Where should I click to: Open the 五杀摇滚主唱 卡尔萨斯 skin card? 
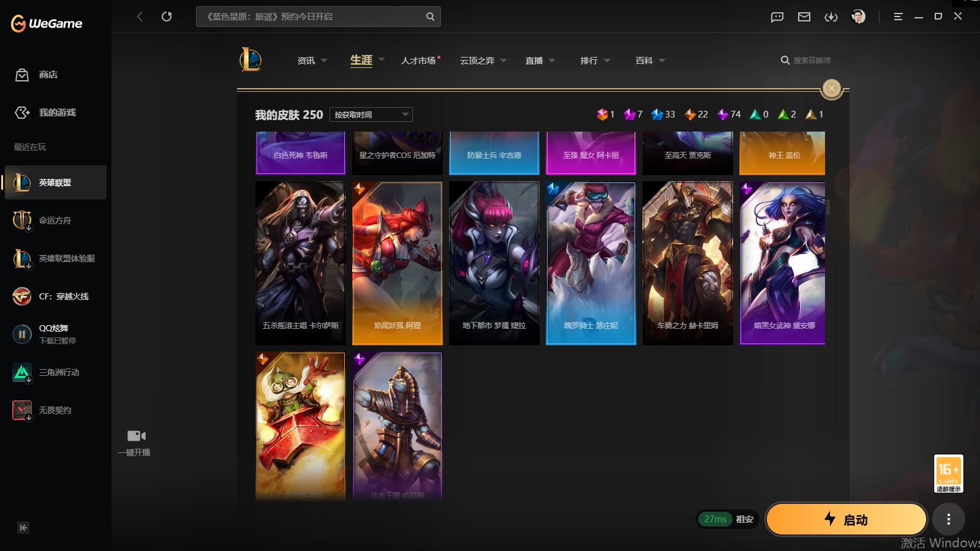301,263
